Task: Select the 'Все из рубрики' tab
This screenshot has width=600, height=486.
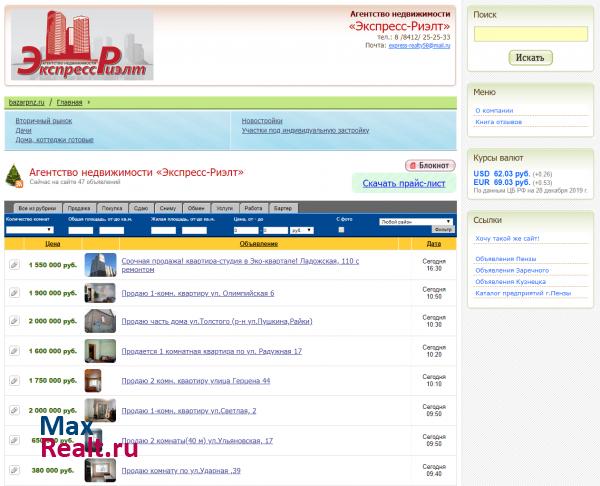Action: (x=37, y=208)
